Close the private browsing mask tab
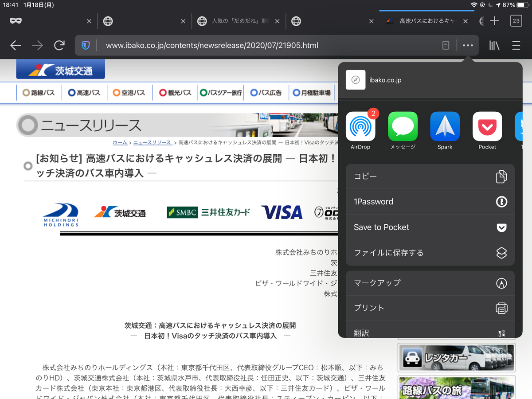 pyautogui.click(x=89, y=21)
